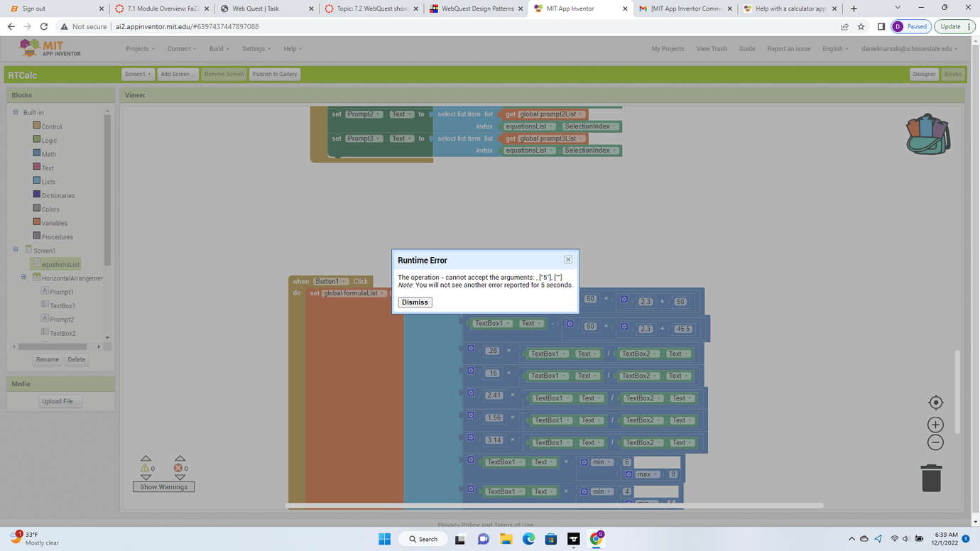Open the English language dropdown
The height and width of the screenshot is (551, 980).
click(835, 48)
